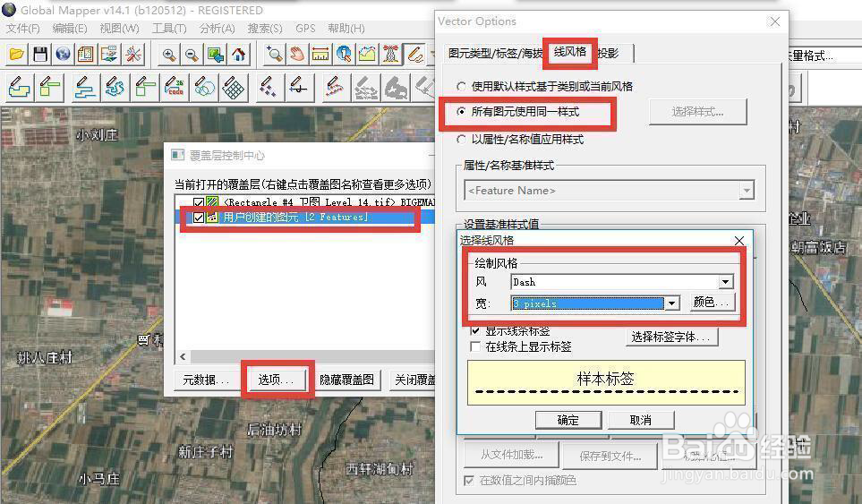Save the workspace with floppy disk icon
862x504 pixels.
tap(40, 55)
